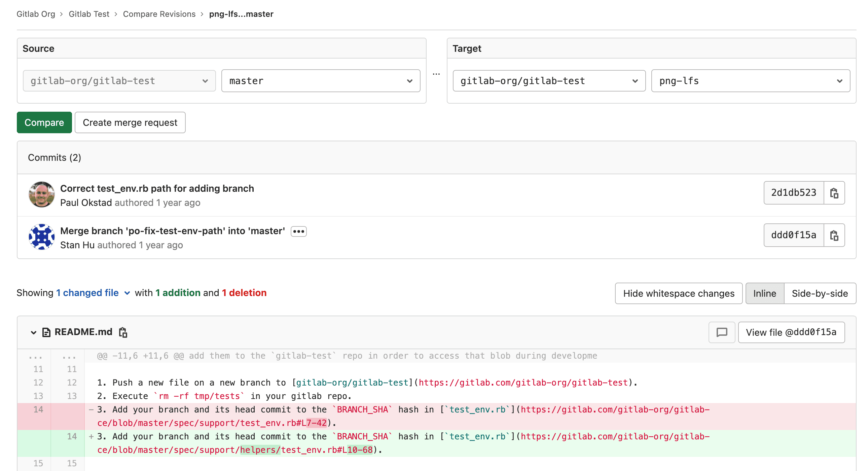Open View file @ddd0f15a
The width and height of the screenshot is (868, 471).
[791, 332]
